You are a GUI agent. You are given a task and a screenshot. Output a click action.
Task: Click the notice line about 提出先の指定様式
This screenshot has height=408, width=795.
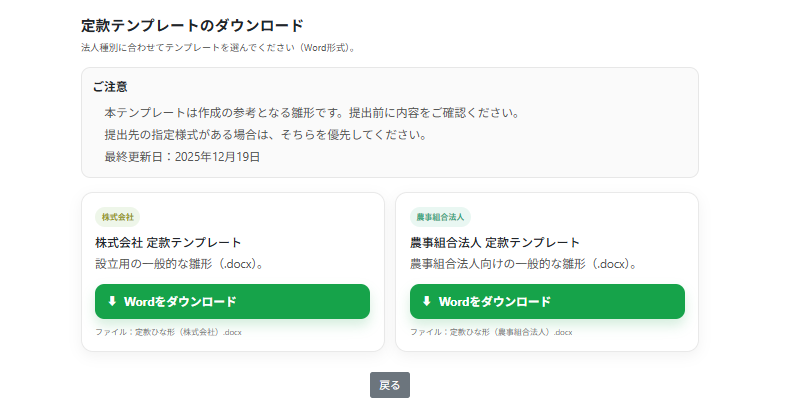[x=266, y=134]
